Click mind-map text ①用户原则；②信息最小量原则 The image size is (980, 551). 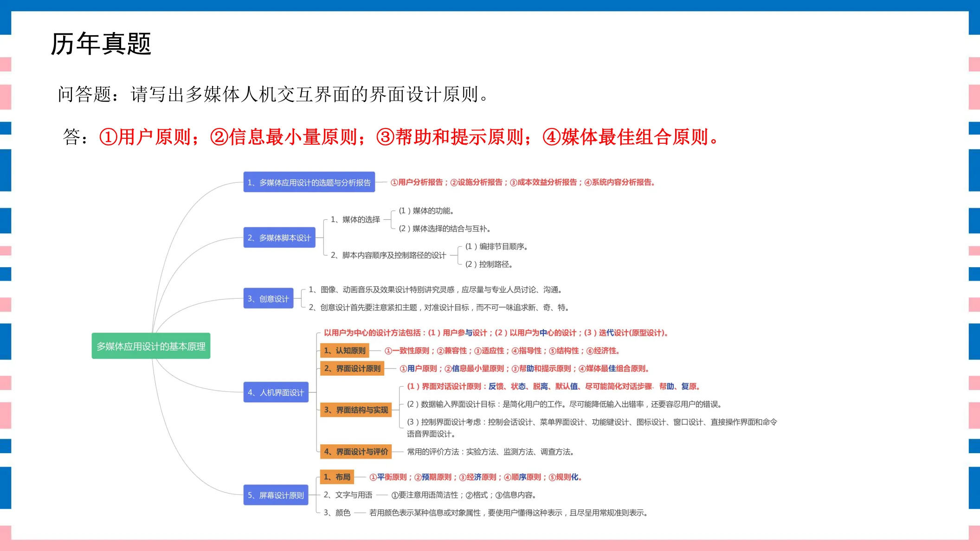524,368
